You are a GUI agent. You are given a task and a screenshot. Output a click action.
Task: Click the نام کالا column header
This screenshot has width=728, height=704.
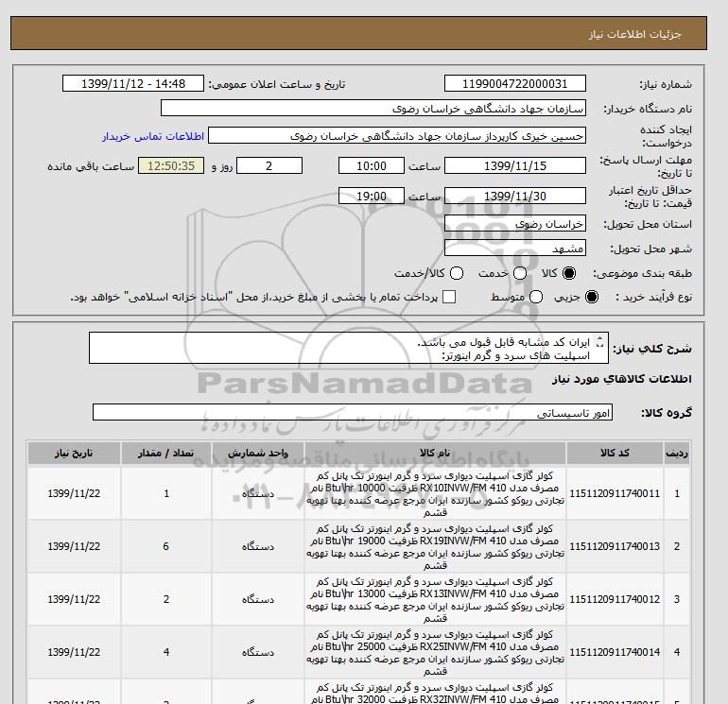435,453
